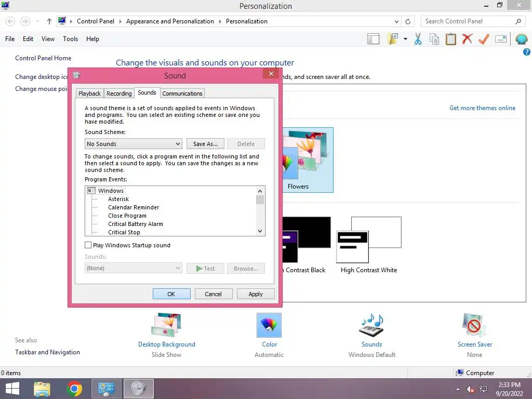Image resolution: width=532 pixels, height=399 pixels.
Task: Select the Calendar Reminder event
Action: point(134,207)
